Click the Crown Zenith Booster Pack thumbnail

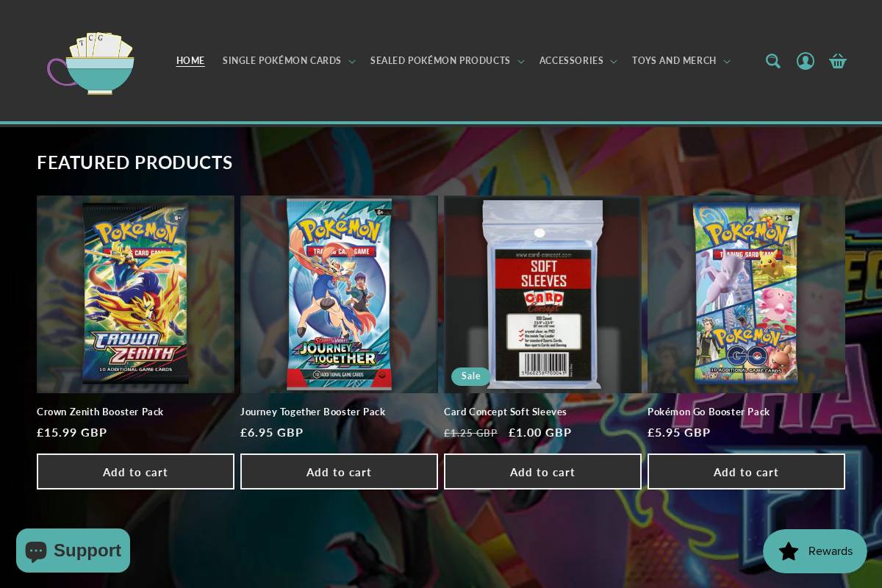tap(135, 294)
